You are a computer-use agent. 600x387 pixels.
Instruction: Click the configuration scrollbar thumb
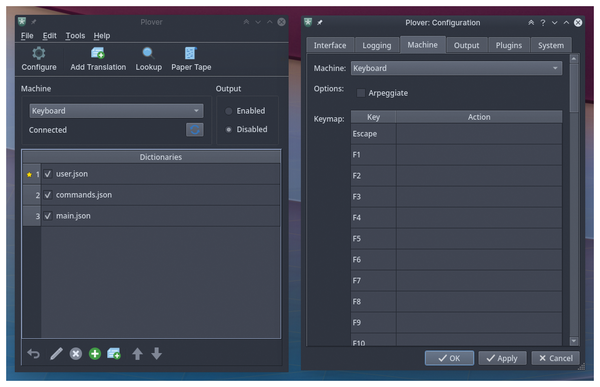point(574,88)
